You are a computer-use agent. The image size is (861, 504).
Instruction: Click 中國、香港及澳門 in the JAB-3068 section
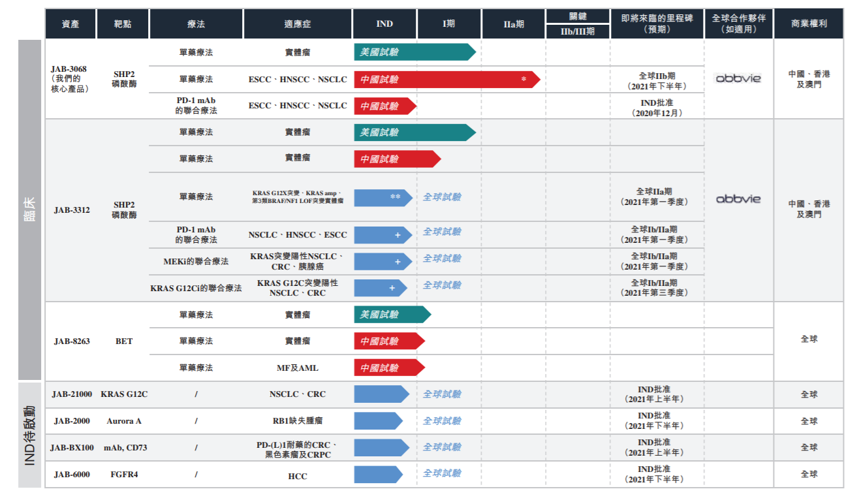coord(809,79)
